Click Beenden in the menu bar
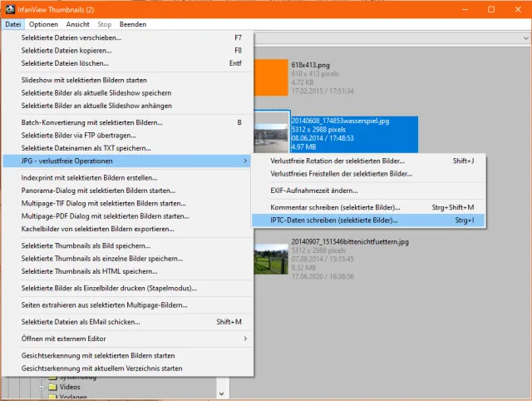Image resolution: width=532 pixels, height=401 pixels. point(133,24)
